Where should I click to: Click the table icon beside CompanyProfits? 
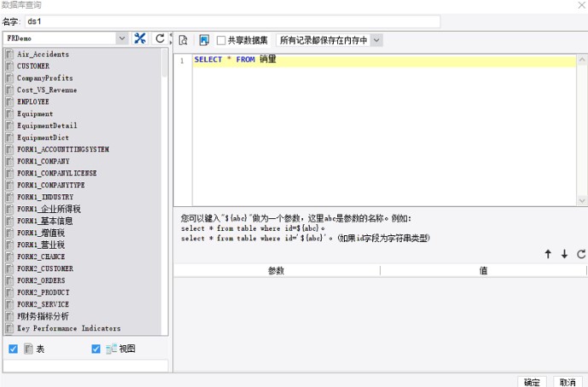(9, 78)
